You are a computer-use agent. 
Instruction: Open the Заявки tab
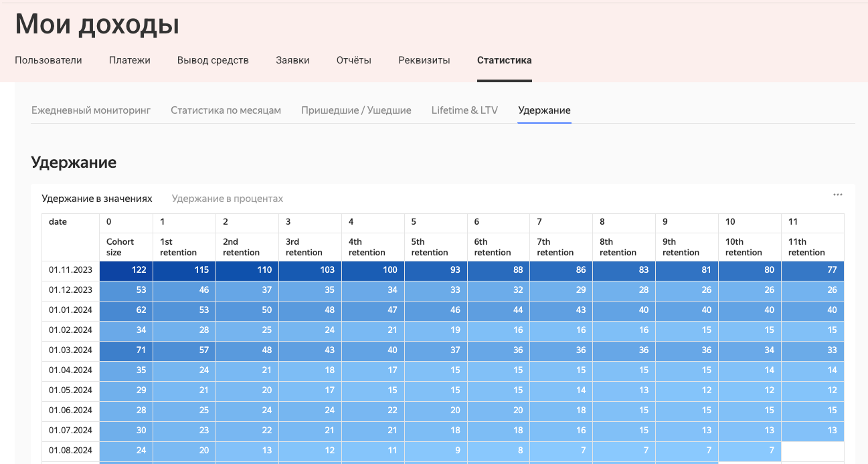pos(292,60)
